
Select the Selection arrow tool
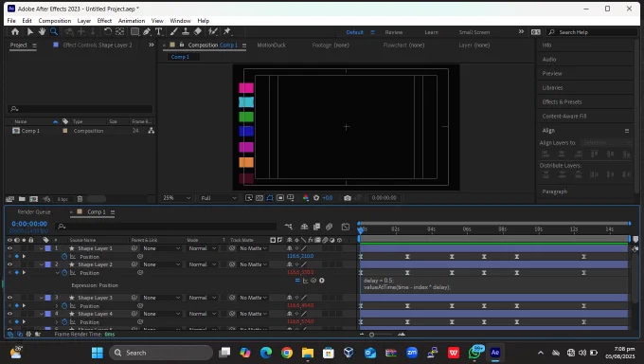coord(29,31)
